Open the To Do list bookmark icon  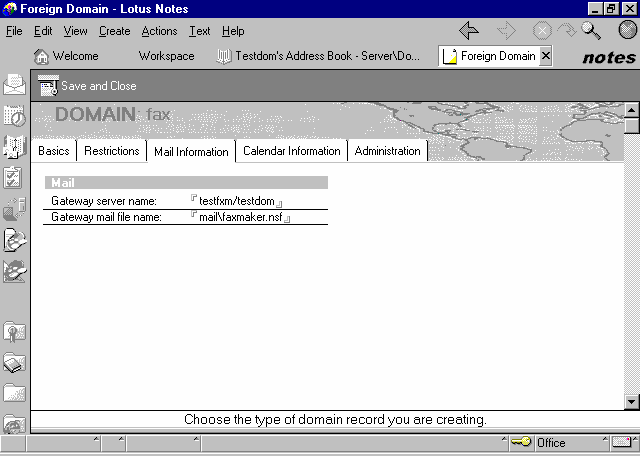(14, 178)
